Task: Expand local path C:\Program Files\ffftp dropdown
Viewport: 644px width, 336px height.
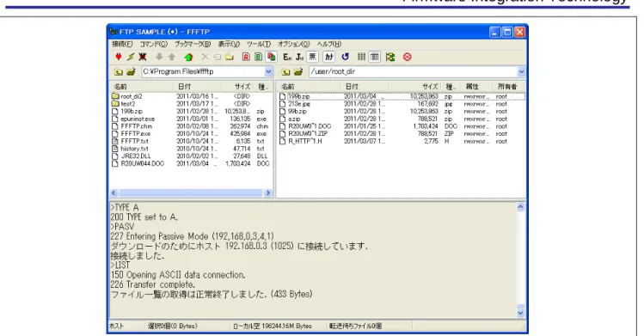Action: (x=268, y=72)
